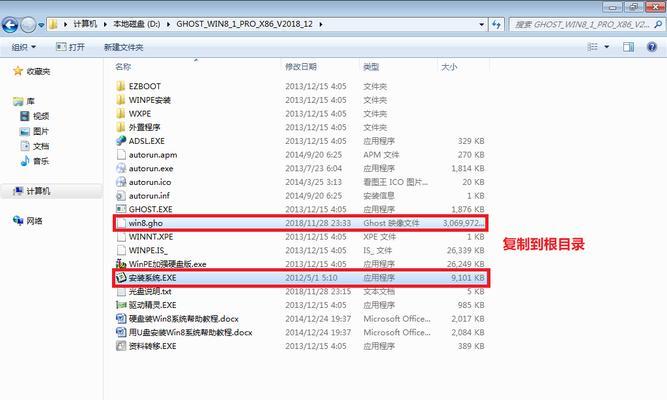The image size is (667, 400).
Task: Select the autorun.apm file icon
Action: (x=121, y=154)
